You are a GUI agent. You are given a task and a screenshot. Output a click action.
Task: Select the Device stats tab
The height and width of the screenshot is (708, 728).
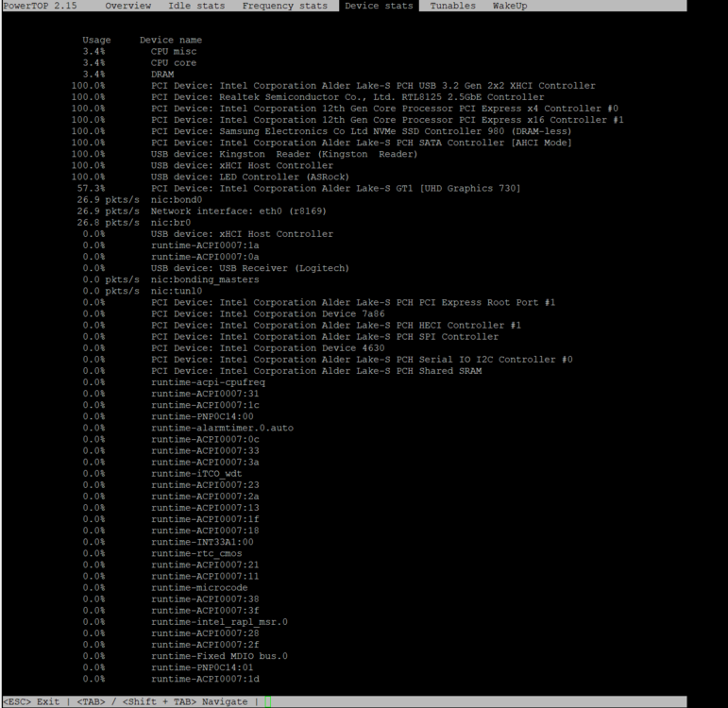tap(379, 6)
